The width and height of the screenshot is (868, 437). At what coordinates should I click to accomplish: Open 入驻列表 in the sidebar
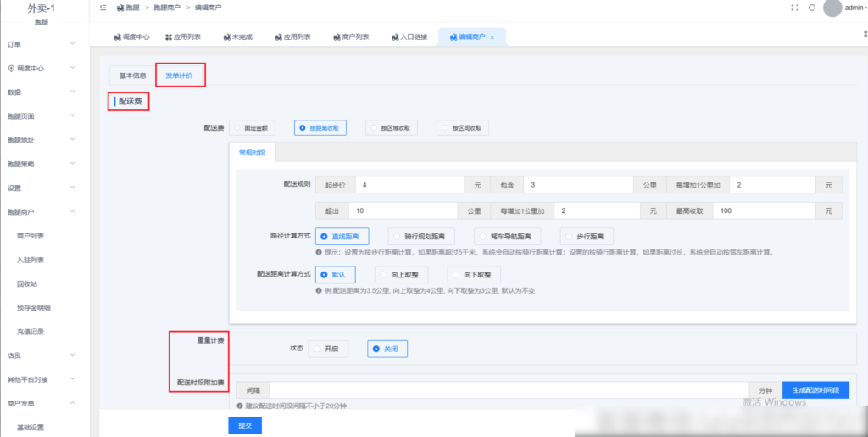click(31, 260)
